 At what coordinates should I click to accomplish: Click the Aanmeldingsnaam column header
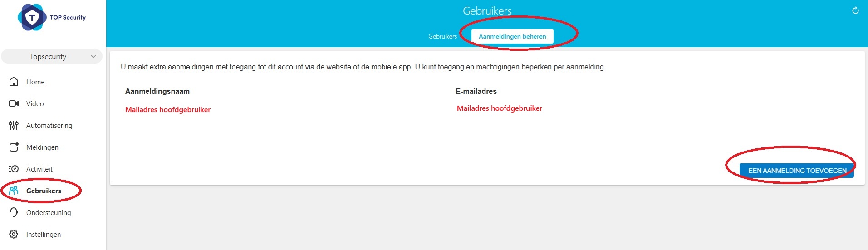point(157,91)
